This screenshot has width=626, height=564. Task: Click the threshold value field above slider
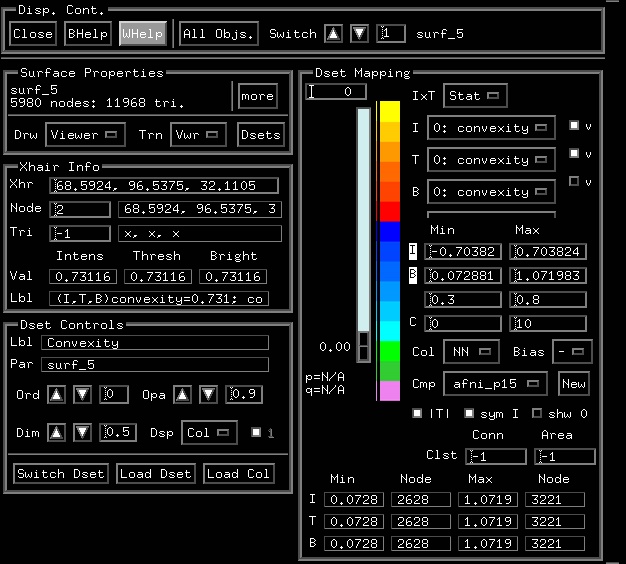click(x=336, y=92)
